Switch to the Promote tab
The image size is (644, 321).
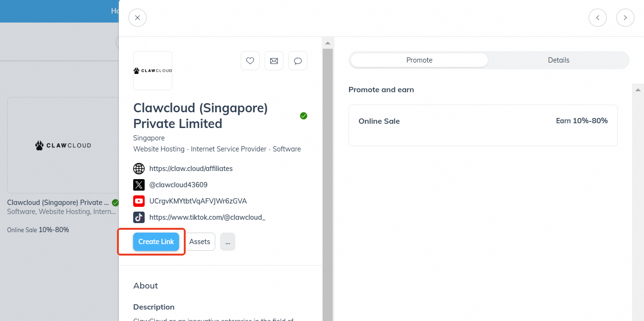click(x=419, y=60)
